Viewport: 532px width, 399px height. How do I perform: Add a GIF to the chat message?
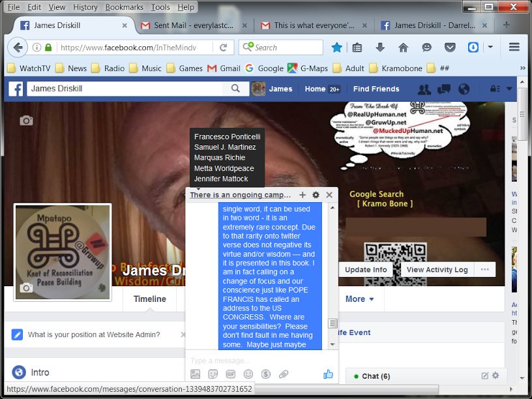(230, 374)
